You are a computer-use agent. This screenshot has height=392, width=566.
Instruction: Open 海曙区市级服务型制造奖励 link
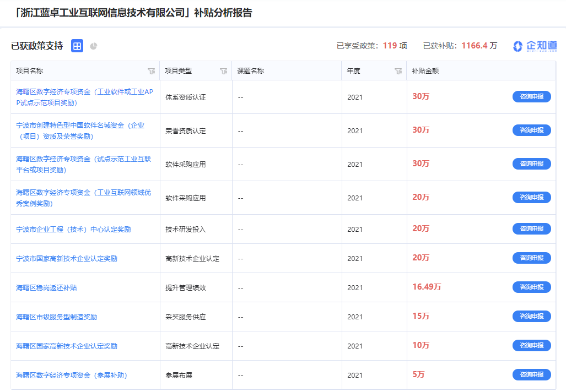(x=57, y=317)
